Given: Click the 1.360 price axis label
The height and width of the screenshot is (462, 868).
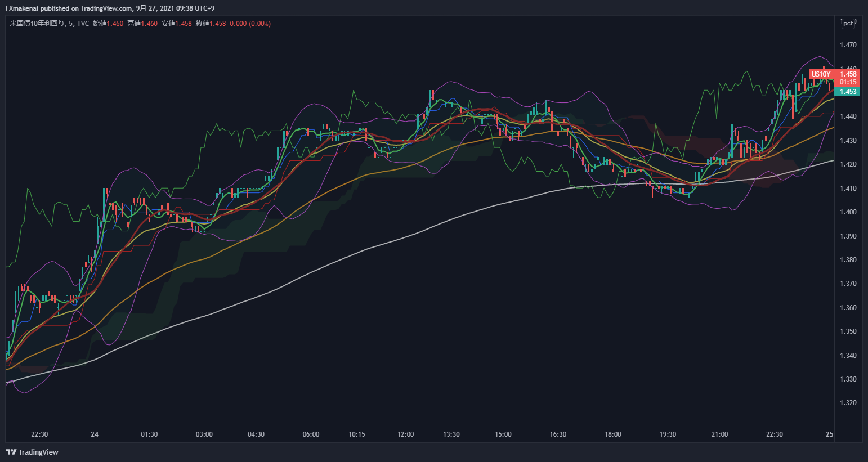Looking at the screenshot, I should pos(848,308).
